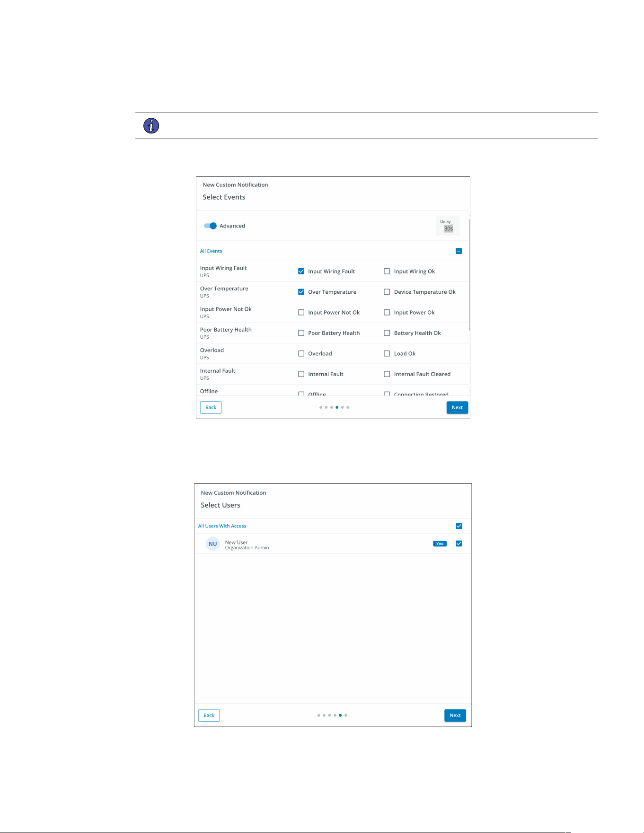Viewport: 644px width, 833px height.
Task: Uncheck the All Users With Access checkbox
Action: click(459, 526)
